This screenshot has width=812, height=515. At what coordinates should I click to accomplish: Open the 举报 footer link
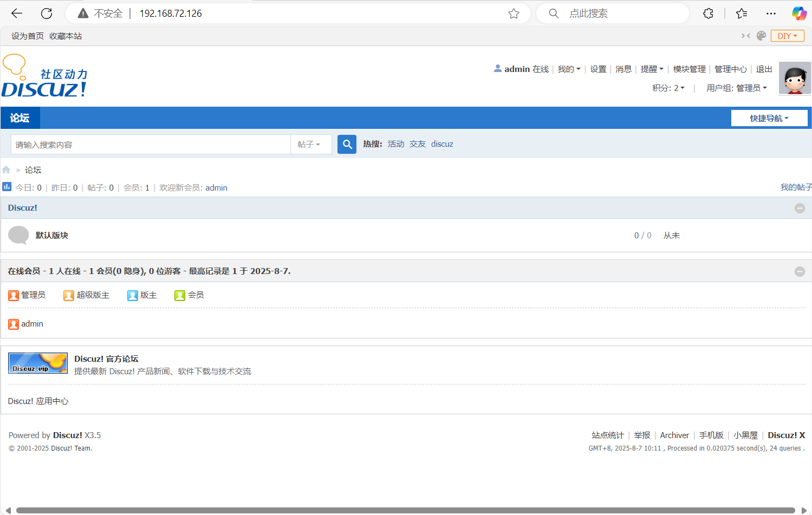coord(642,435)
